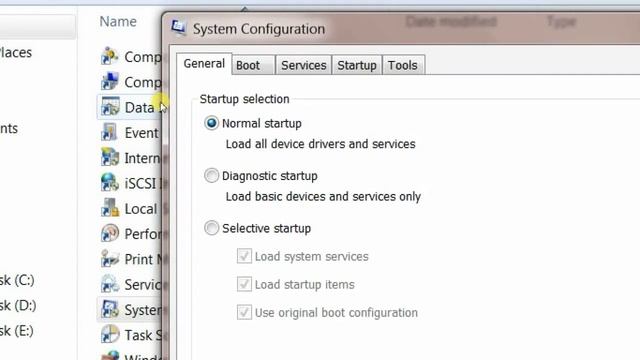Select Selective startup radio button
This screenshot has height=360, width=640.
[211, 228]
